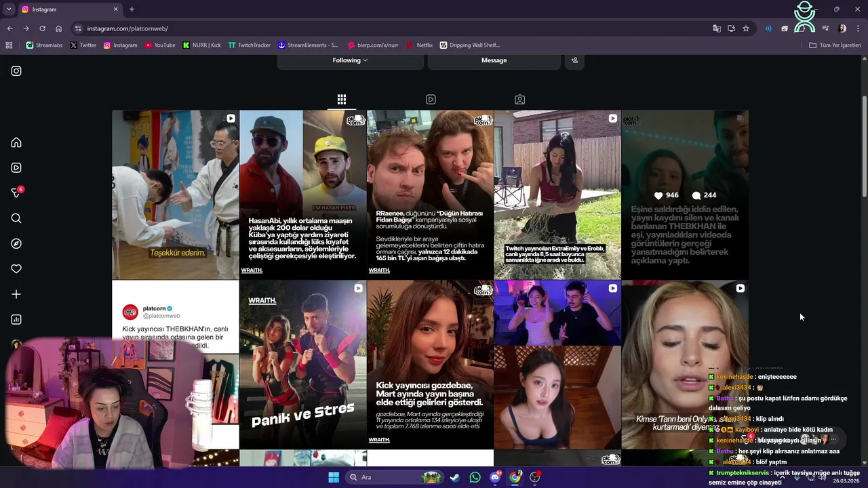Open browser three-dot menu

click(859, 28)
